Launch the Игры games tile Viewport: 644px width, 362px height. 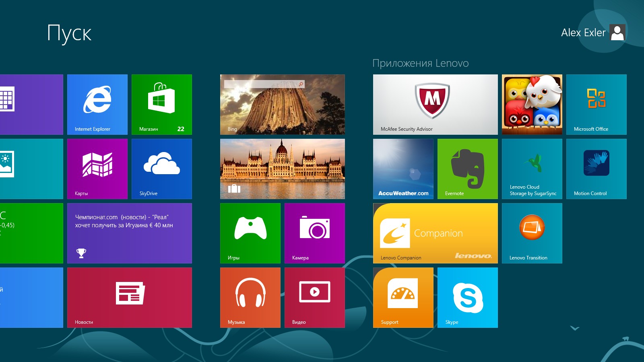pos(250,233)
